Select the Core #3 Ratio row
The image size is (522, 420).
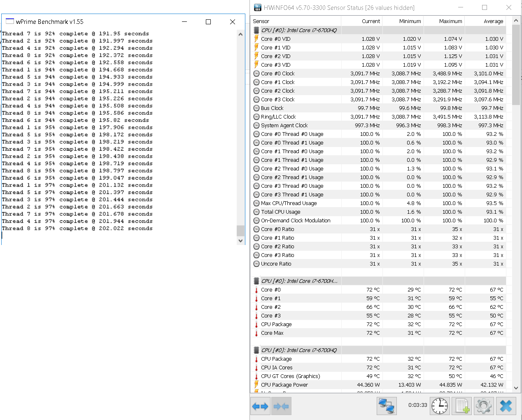(378, 255)
